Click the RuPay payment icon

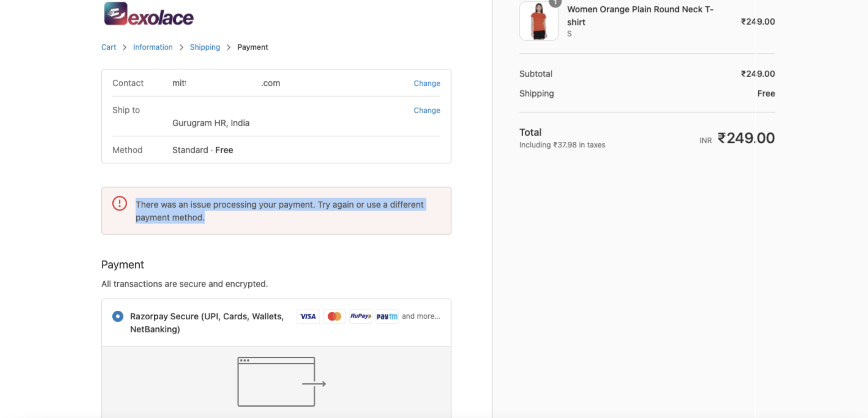click(360, 316)
